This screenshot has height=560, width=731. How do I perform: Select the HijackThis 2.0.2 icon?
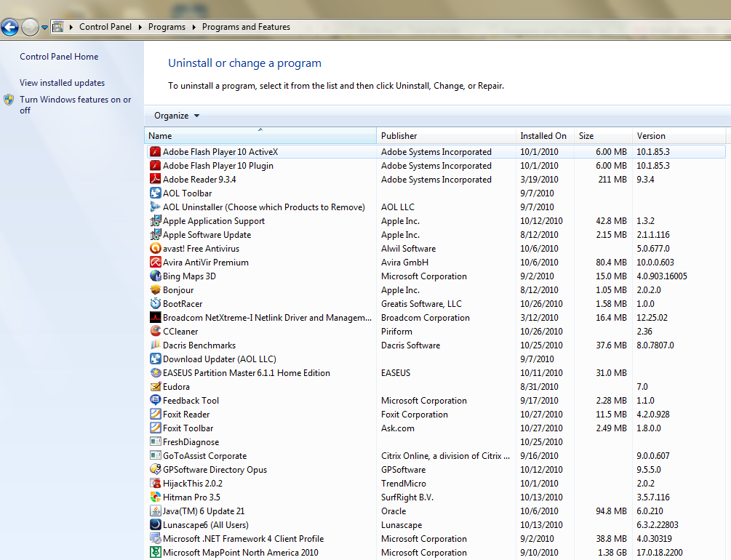(155, 483)
